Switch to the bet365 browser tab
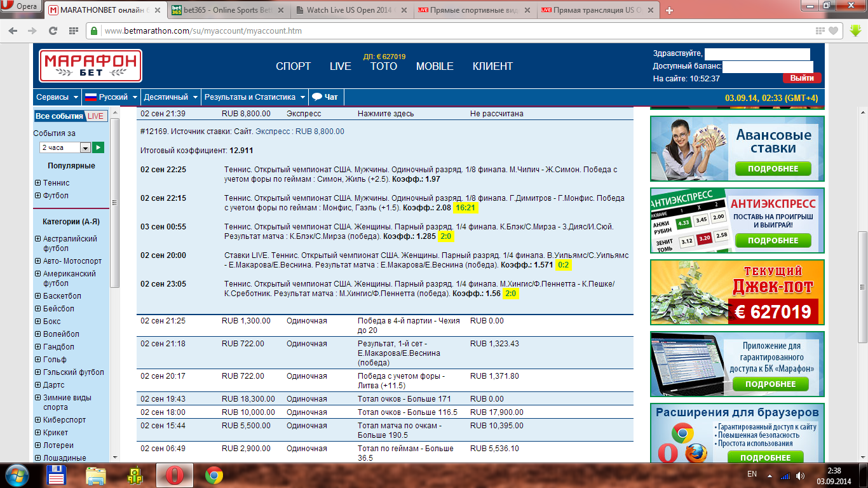868x488 pixels. [229, 10]
